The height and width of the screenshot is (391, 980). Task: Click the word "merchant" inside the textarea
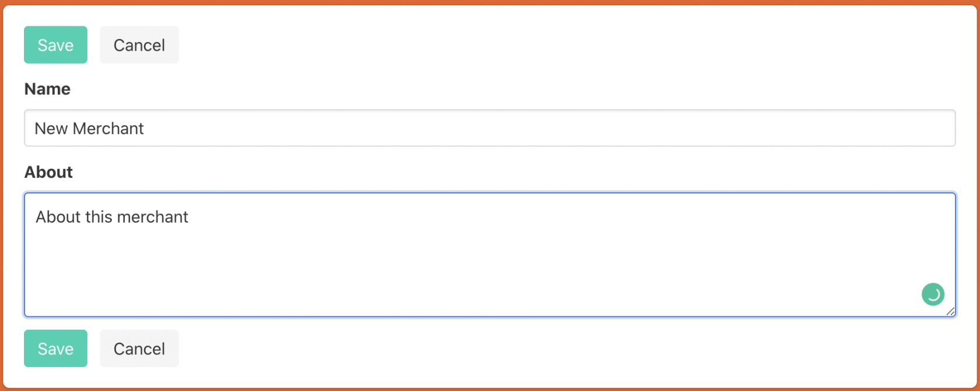(x=153, y=217)
